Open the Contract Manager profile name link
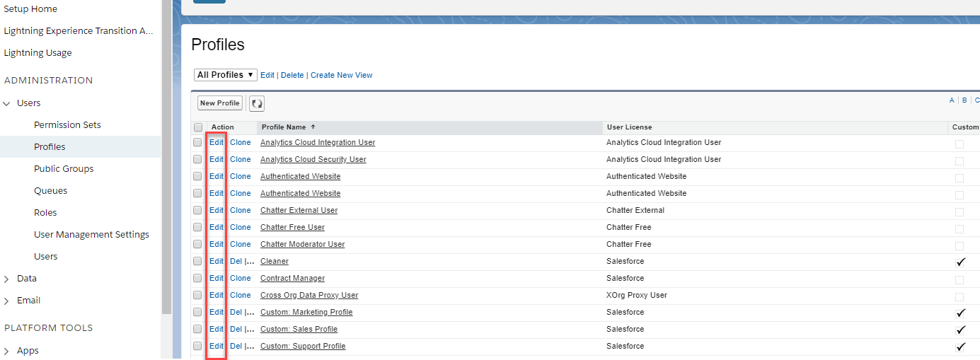Viewport: 980px width, 360px height. pyautogui.click(x=292, y=278)
